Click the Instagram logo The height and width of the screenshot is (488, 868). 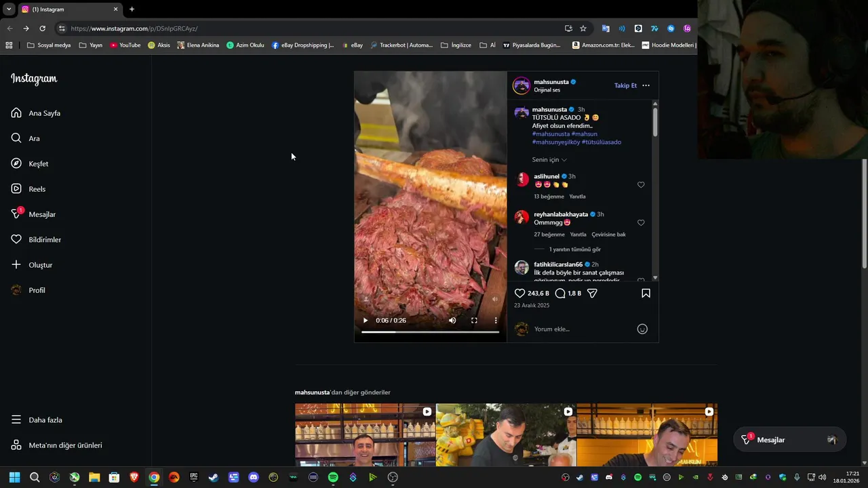(34, 79)
